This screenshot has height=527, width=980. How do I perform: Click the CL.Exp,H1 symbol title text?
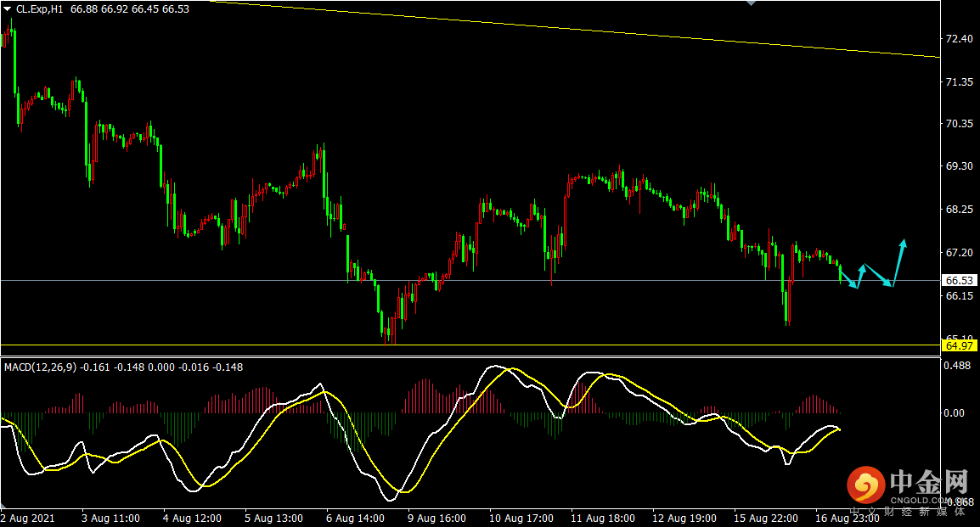click(x=39, y=9)
